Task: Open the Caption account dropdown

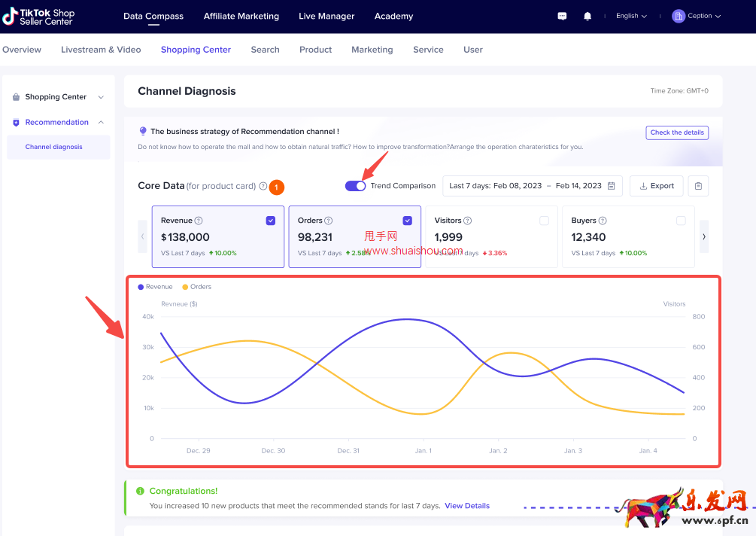Action: coord(704,16)
